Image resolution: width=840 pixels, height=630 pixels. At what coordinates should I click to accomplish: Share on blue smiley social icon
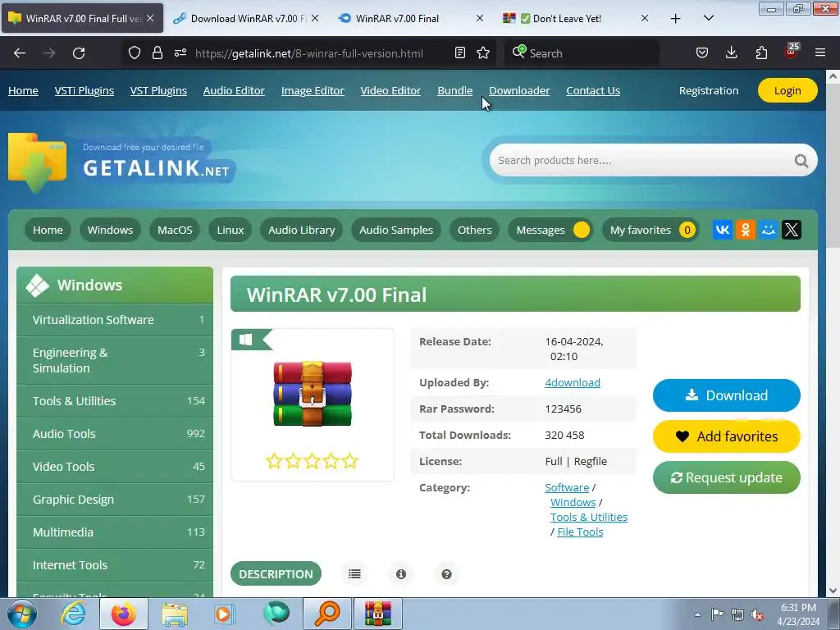768,230
